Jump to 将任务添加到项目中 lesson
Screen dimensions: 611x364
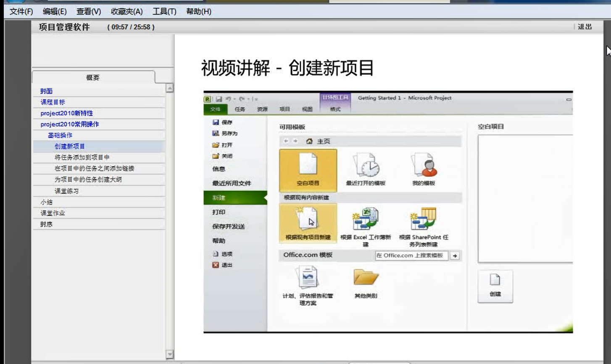pyautogui.click(x=82, y=157)
